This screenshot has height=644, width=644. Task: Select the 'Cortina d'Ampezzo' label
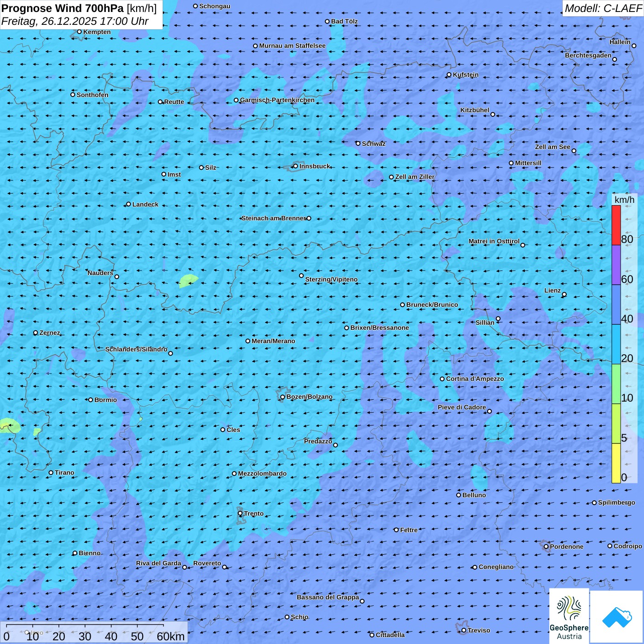point(475,379)
